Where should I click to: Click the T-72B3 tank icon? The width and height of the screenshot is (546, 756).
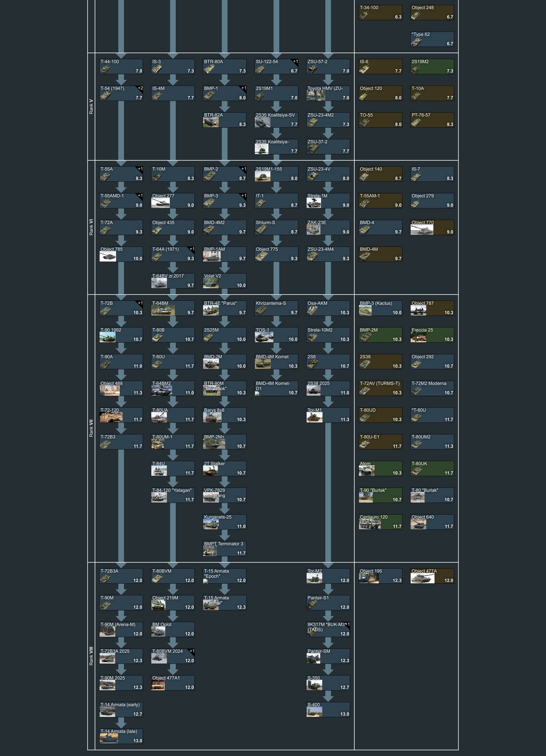[105, 444]
